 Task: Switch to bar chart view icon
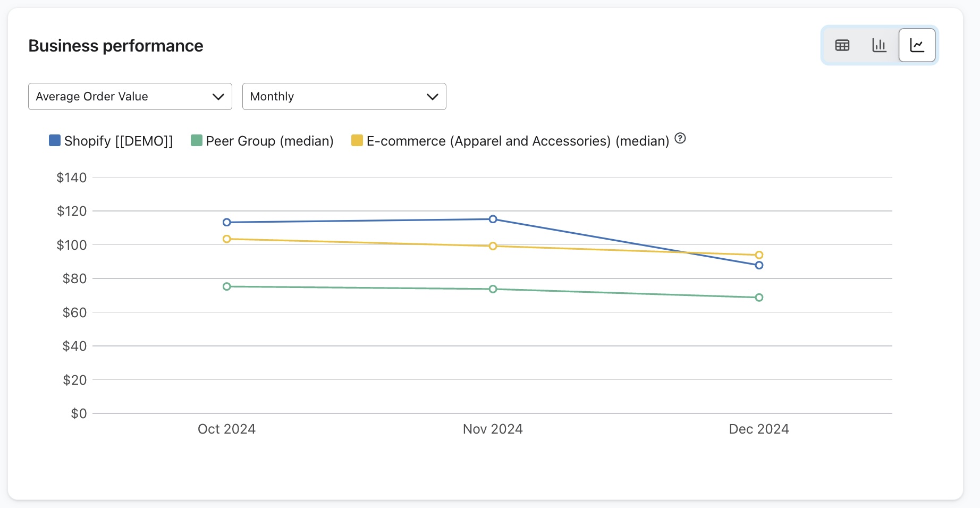[879, 45]
